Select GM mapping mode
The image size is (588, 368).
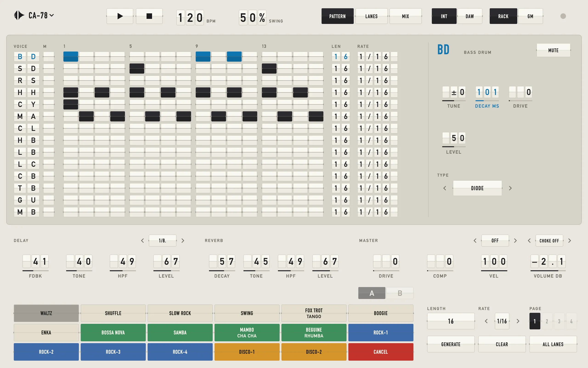(530, 16)
